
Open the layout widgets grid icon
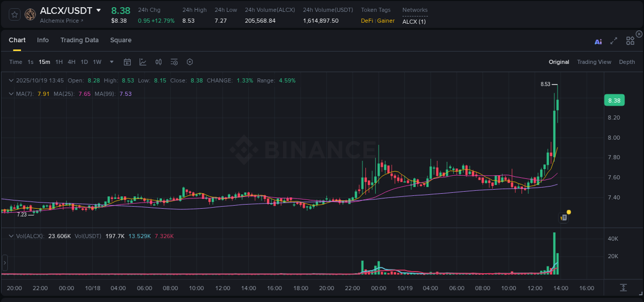coord(630,41)
